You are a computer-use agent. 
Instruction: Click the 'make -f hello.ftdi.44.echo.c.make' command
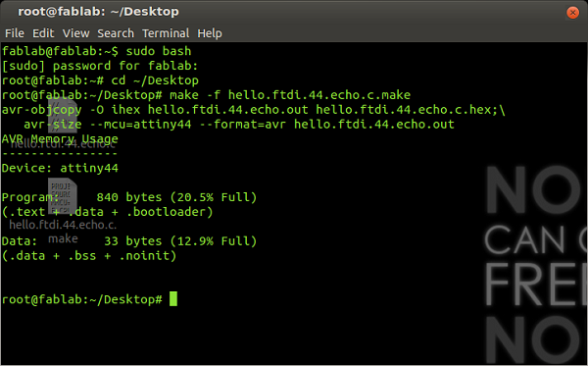point(290,95)
